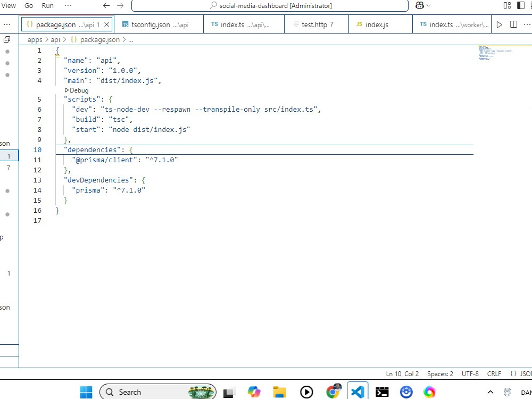This screenshot has height=399, width=532.
Task: Open the Copilot chat icon
Action: 420,5
